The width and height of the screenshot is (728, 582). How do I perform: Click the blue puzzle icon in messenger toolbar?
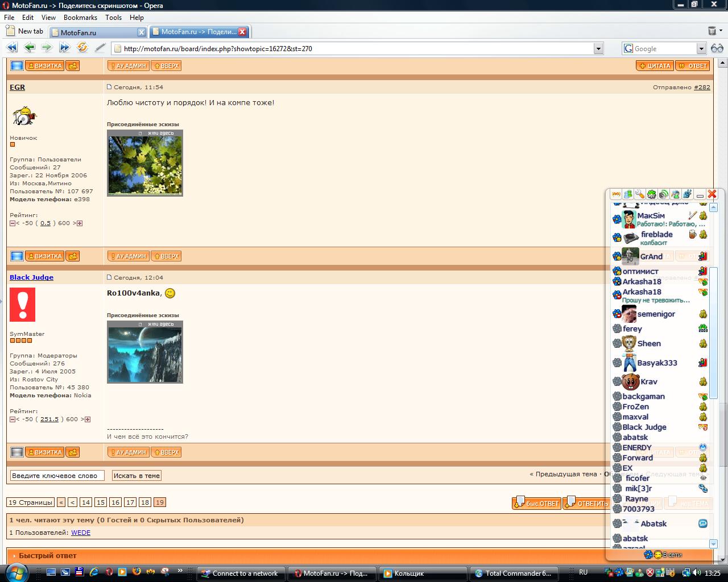687,194
